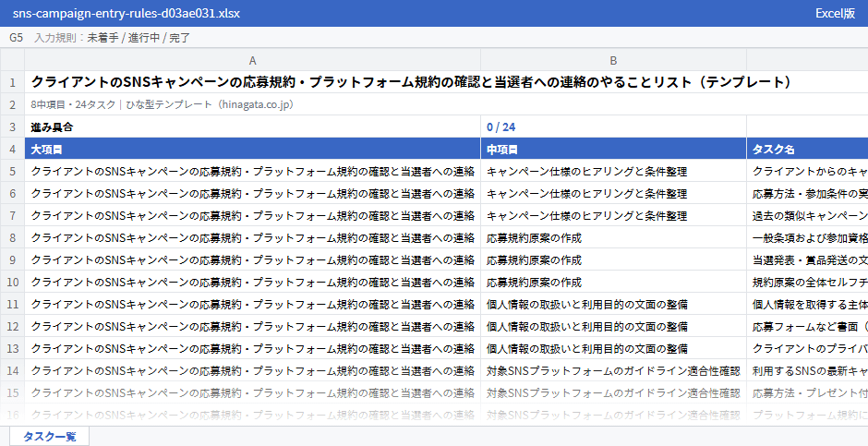Select row 11 個人情報の取扱いと利用目的の文面の整備 cell
The height and width of the screenshot is (446, 868).
click(x=613, y=304)
